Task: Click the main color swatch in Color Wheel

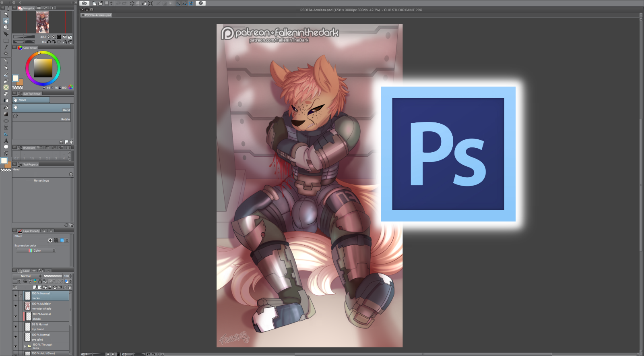Action: [15, 78]
